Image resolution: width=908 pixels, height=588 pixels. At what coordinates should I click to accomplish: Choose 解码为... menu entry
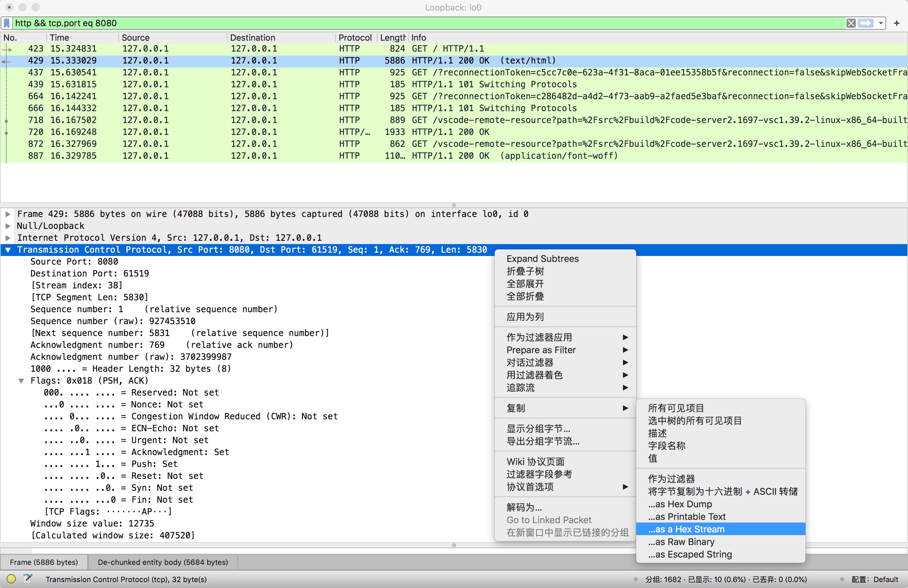[x=565, y=508]
